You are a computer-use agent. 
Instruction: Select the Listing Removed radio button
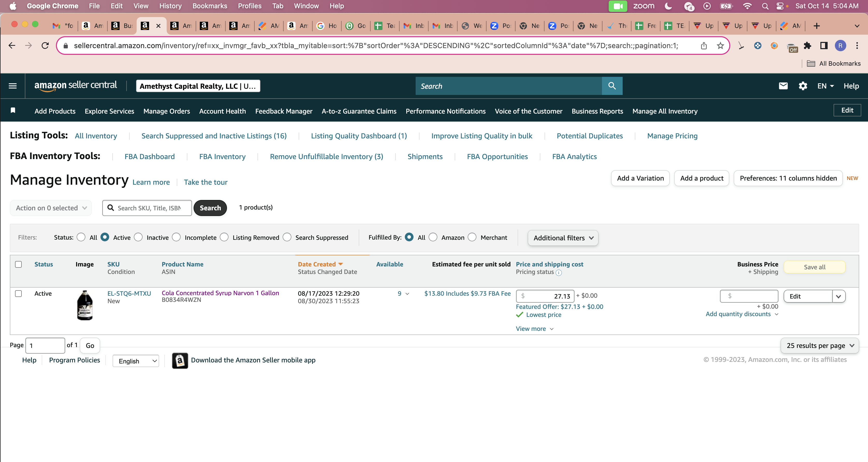tap(224, 237)
